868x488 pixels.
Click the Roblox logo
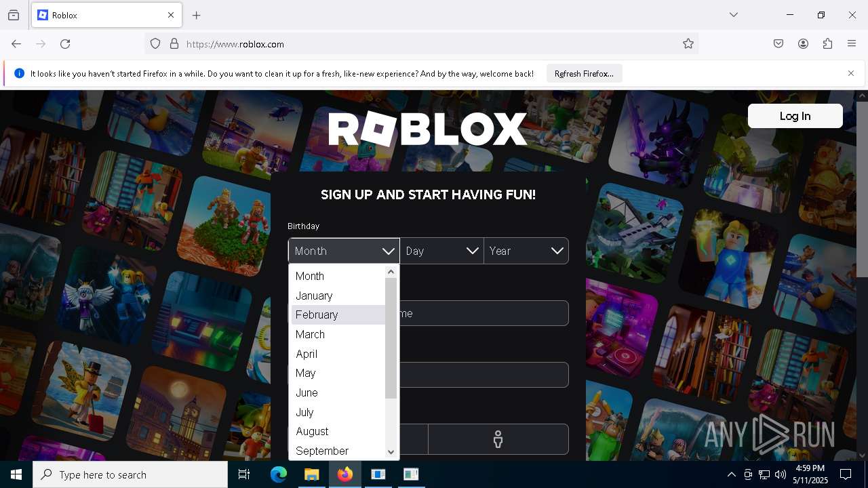point(428,129)
